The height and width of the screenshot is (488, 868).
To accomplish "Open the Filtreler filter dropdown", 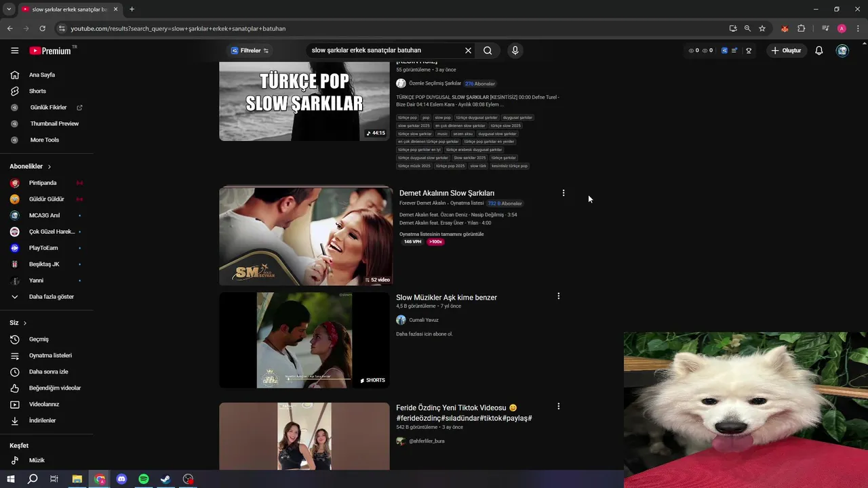I will [250, 50].
